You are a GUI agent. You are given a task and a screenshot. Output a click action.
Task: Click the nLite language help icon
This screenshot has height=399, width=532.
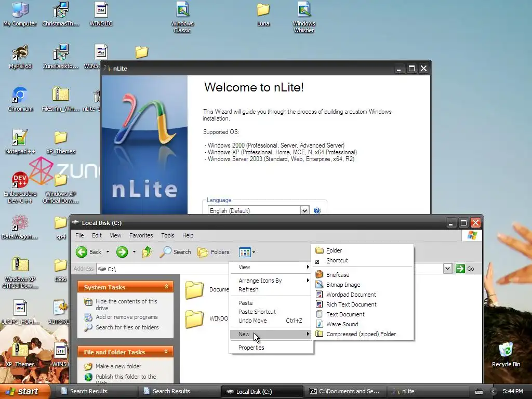[317, 211]
